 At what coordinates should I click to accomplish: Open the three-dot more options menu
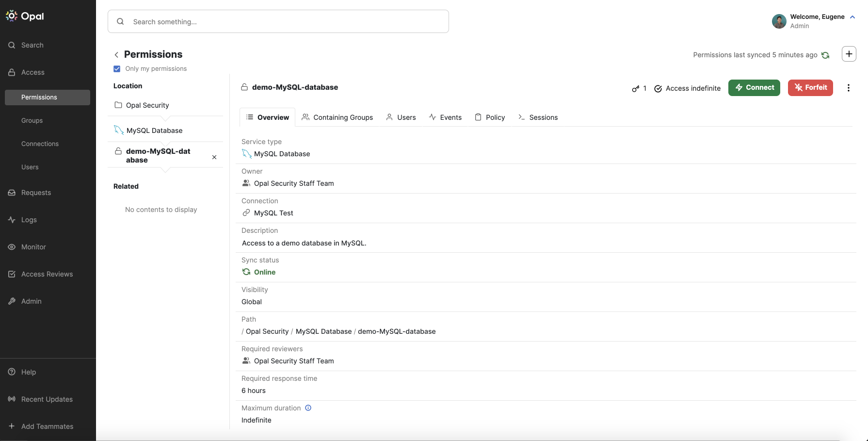848,88
